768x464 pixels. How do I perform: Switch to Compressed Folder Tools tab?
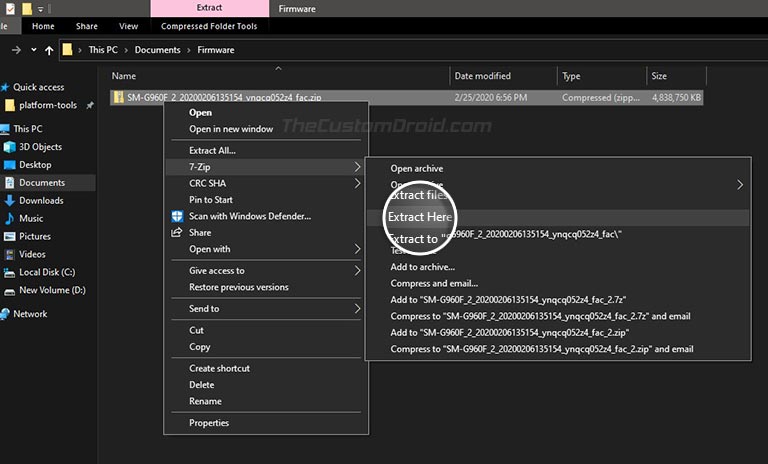(x=209, y=26)
